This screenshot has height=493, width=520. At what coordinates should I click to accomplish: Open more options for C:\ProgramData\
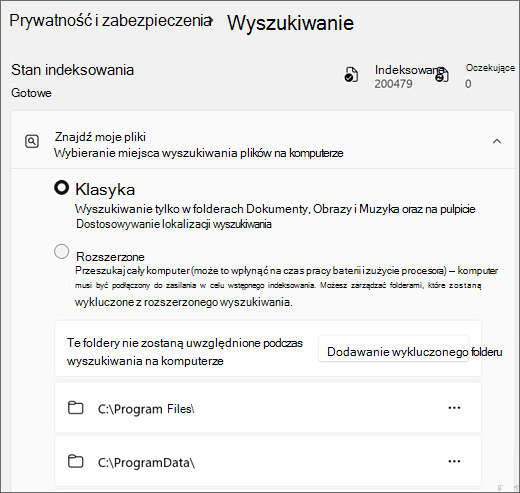[454, 461]
